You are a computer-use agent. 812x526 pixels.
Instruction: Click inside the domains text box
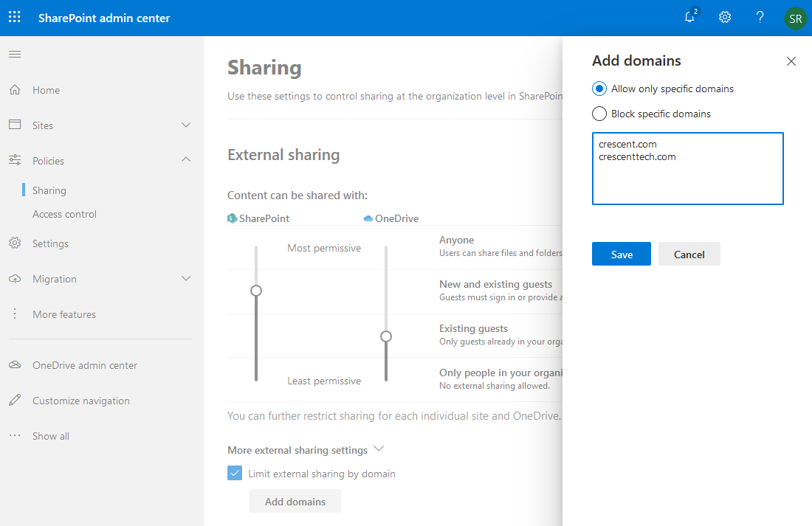(687, 168)
